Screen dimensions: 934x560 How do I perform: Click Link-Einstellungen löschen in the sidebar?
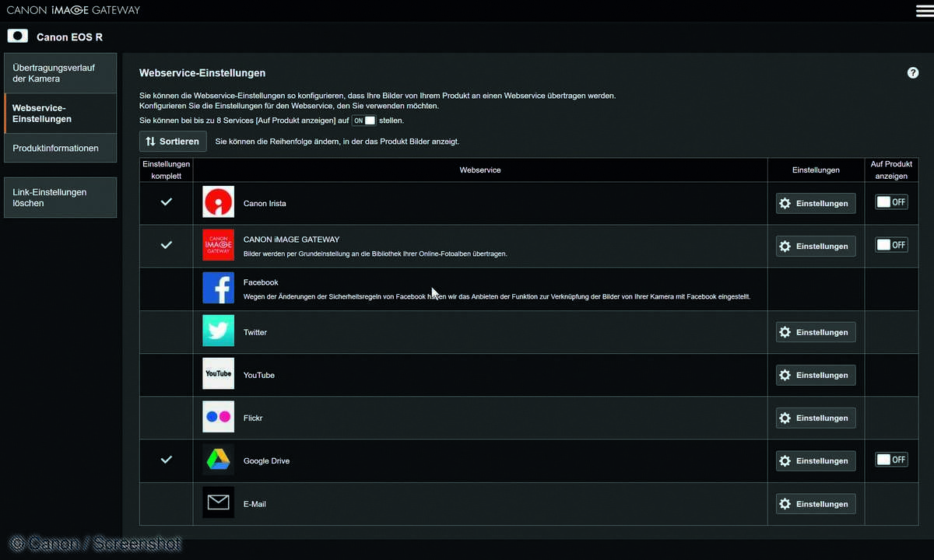(x=60, y=198)
